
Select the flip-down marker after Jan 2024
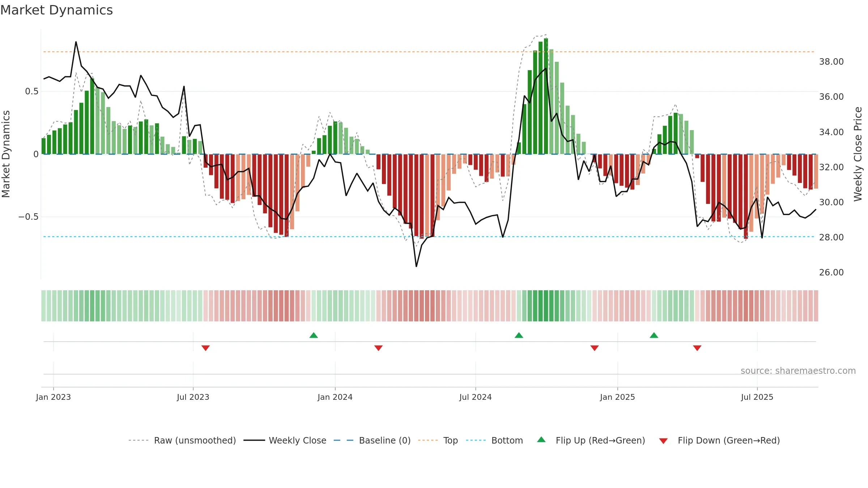378,348
